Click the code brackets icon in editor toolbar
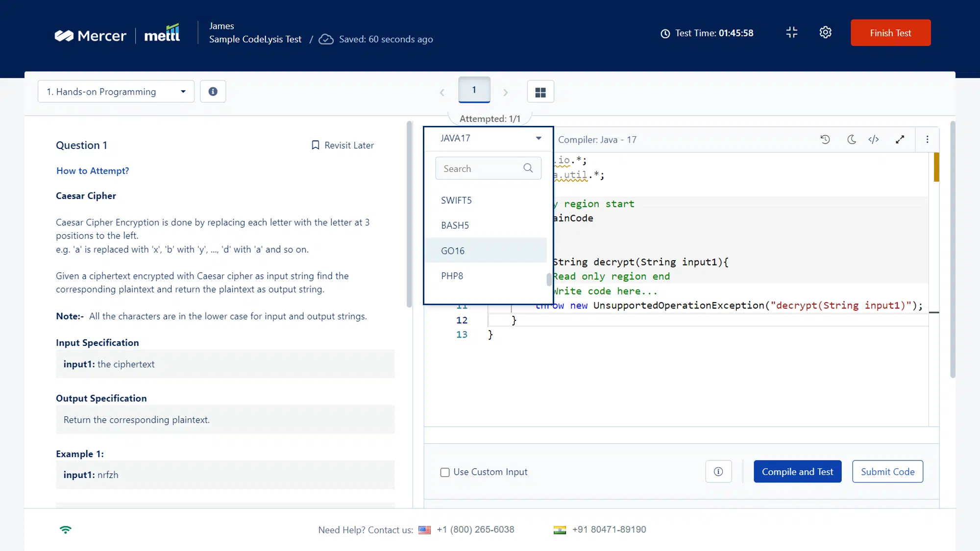This screenshot has height=551, width=980. pyautogui.click(x=874, y=140)
